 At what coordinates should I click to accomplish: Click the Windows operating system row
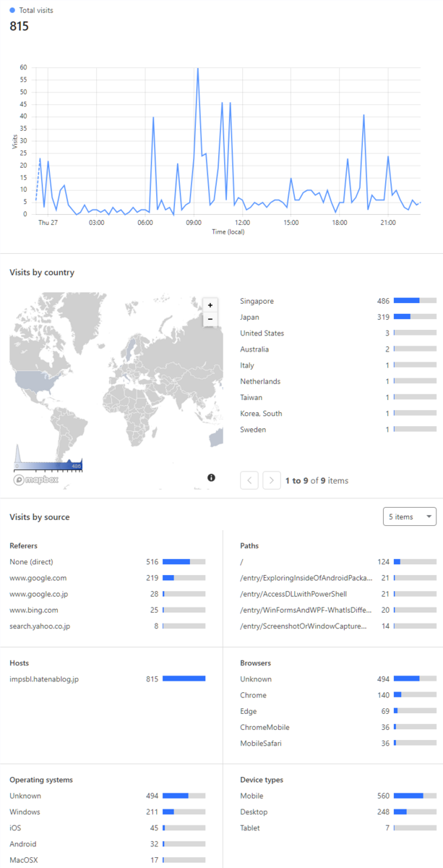(x=108, y=812)
